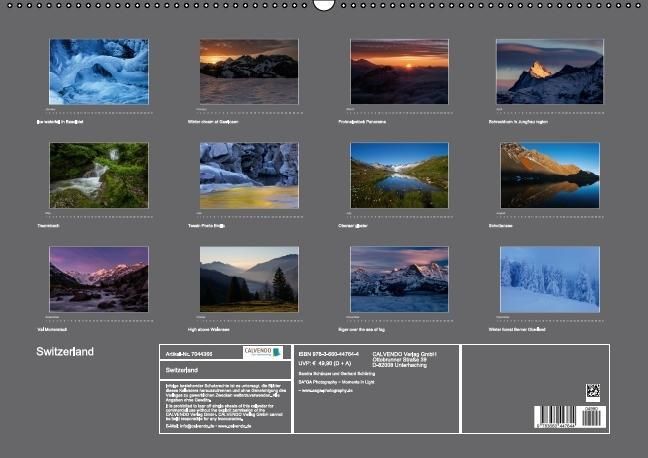
Task: Open the purple-sky Val Morteratsch river photo
Action: pyautogui.click(x=99, y=279)
